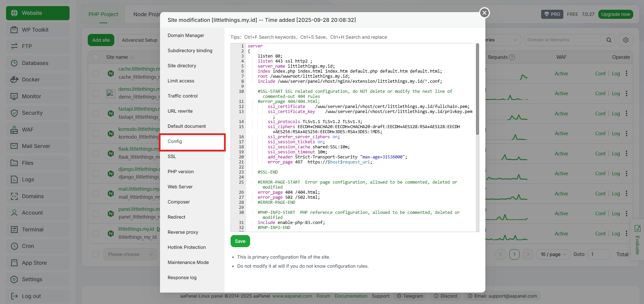Toggle checkbox beside Please choose
This screenshot has height=304, width=644.
pos(96,254)
